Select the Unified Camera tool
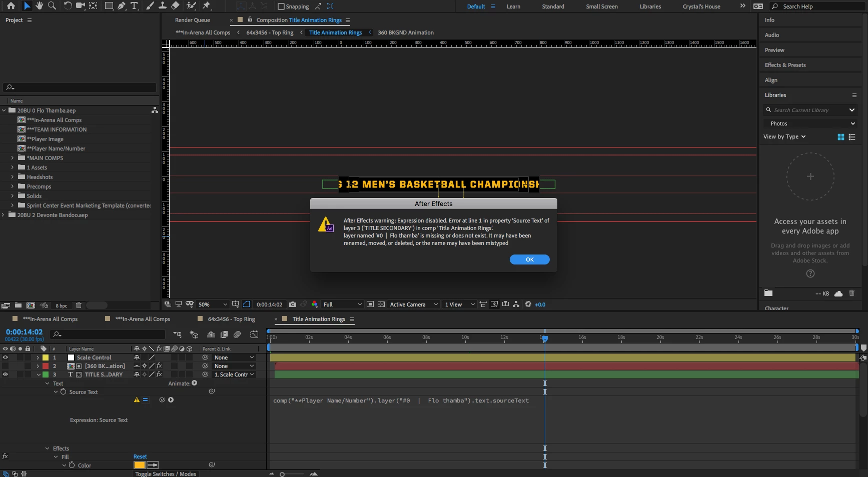868x477 pixels. (80, 6)
